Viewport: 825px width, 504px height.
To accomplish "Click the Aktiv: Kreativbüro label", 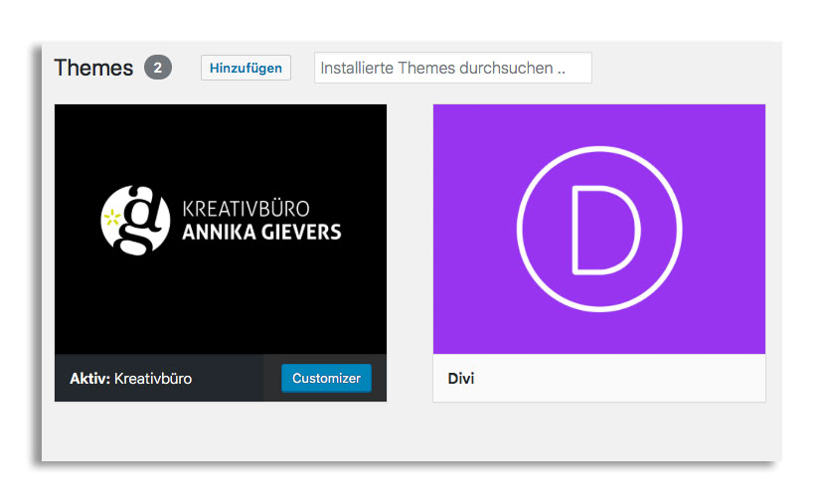I will [131, 379].
